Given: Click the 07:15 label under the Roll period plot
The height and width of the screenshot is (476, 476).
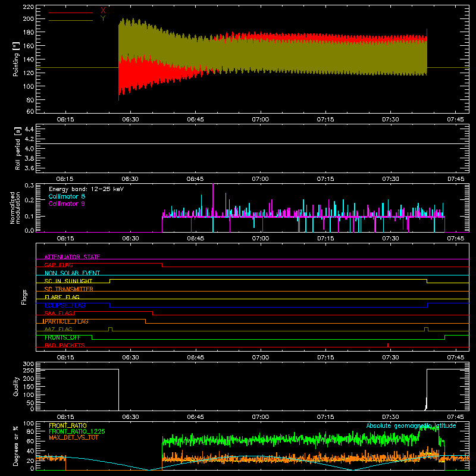Looking at the screenshot, I should (x=325, y=179).
